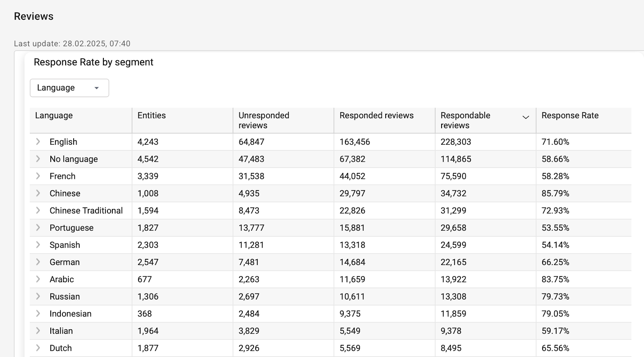The width and height of the screenshot is (644, 357).
Task: Click the Respondable reviews sort arrow
Action: tap(526, 117)
